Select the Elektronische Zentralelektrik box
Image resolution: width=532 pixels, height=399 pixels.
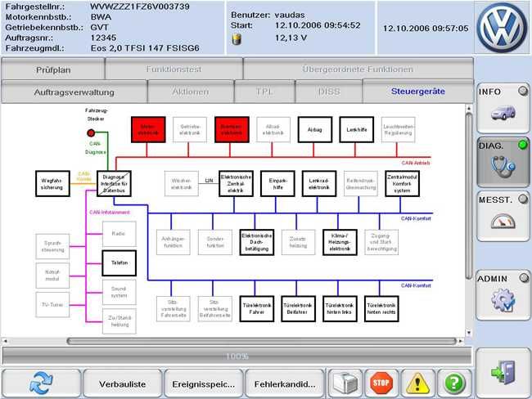pyautogui.click(x=236, y=184)
